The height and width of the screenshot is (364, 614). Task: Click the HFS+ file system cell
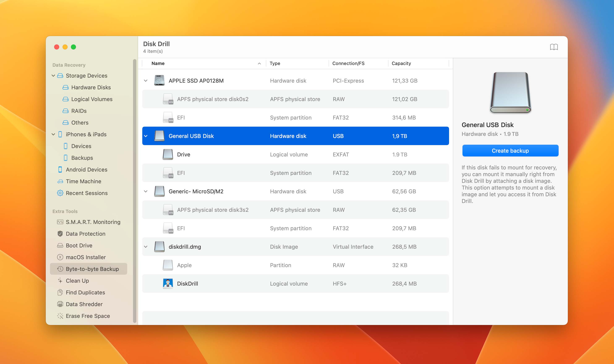340,283
